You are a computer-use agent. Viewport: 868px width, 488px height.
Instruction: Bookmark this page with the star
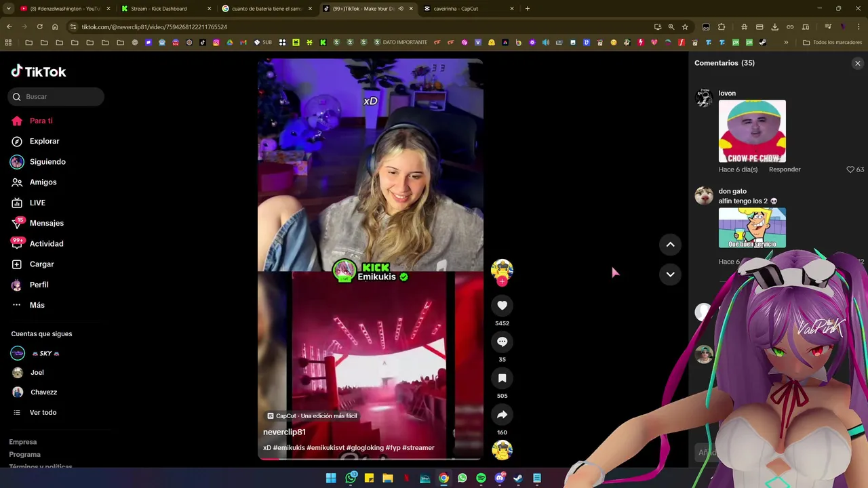click(685, 27)
